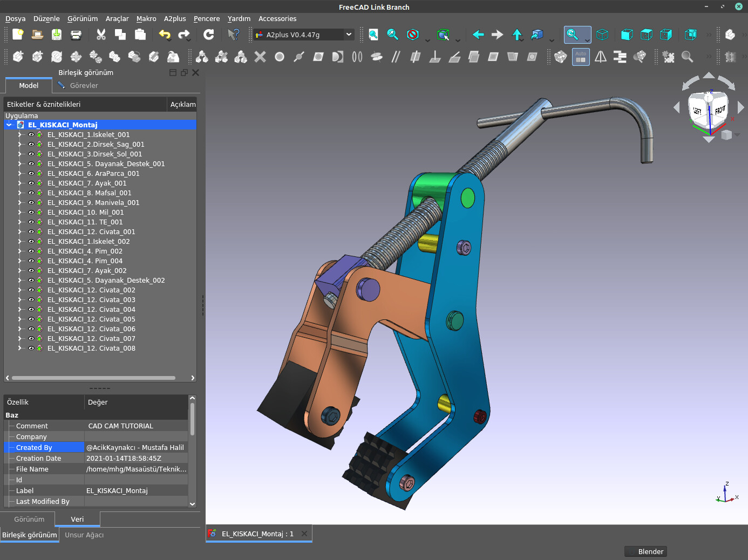
Task: Click the isometric view cube icon
Action: click(x=602, y=35)
